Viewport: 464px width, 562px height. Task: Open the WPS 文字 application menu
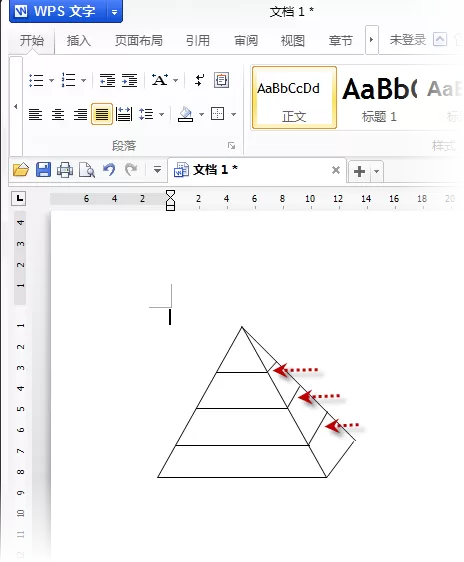[59, 11]
